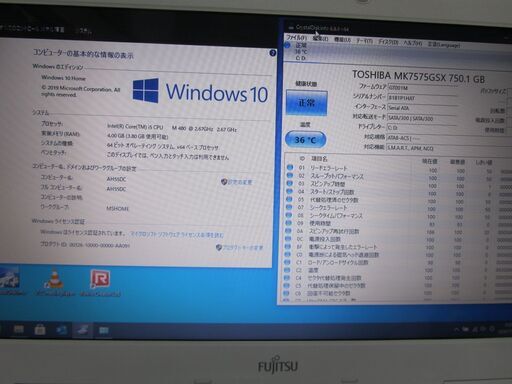Open the 機能 menu in CrystalDiskInfo
This screenshot has width=512, height=384.
[x=343, y=40]
